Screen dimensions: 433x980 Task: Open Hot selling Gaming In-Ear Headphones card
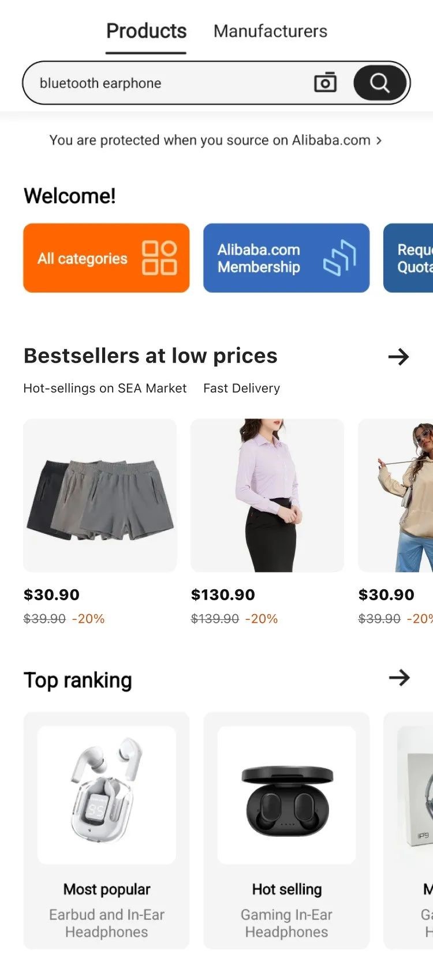tap(286, 831)
